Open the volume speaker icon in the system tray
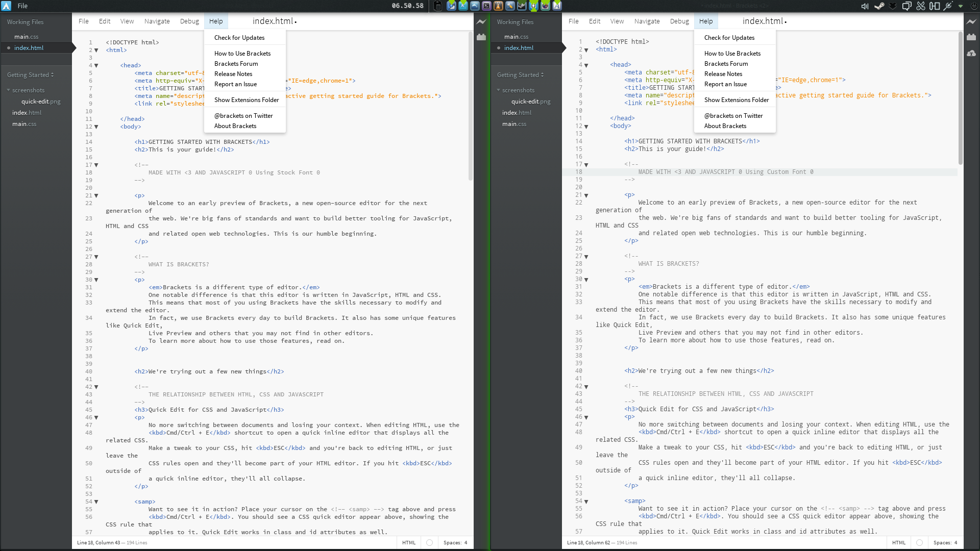The width and height of the screenshot is (980, 551). pyautogui.click(x=865, y=6)
